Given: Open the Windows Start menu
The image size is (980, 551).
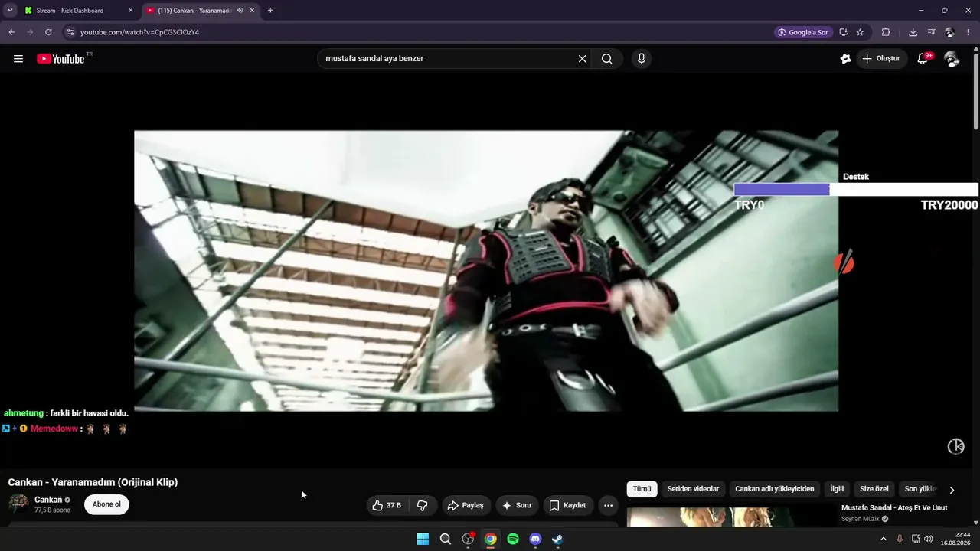Looking at the screenshot, I should (423, 539).
